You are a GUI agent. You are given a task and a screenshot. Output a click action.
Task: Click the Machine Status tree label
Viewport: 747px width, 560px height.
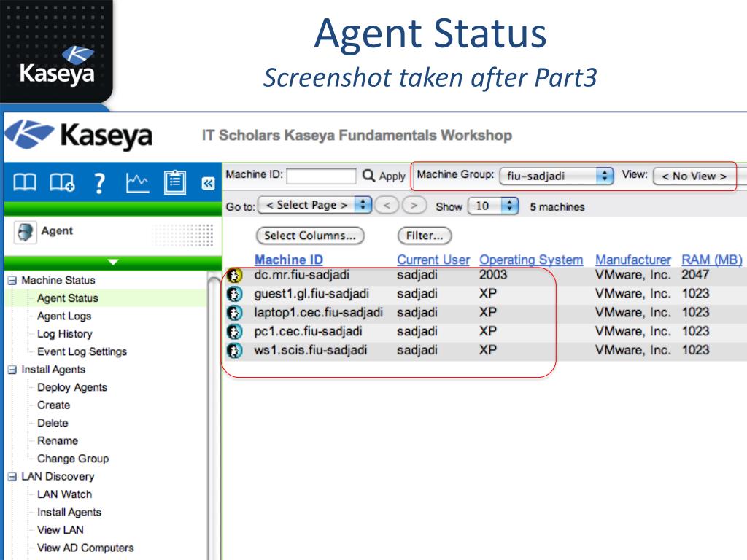pyautogui.click(x=58, y=281)
